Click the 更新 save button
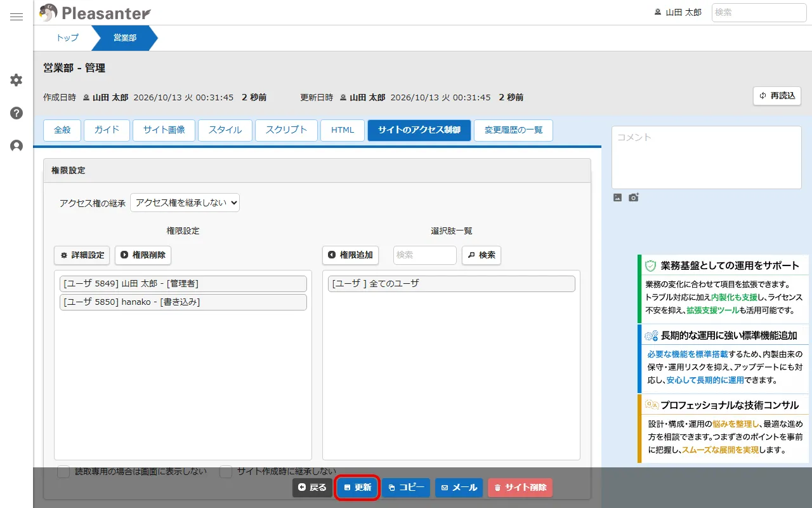 pyautogui.click(x=357, y=488)
